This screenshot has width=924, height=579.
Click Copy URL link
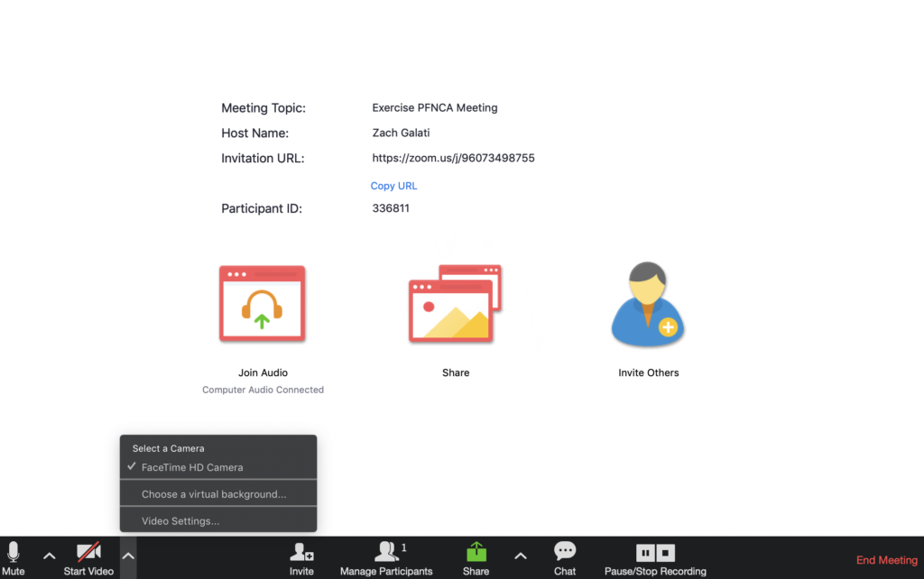[x=393, y=186]
